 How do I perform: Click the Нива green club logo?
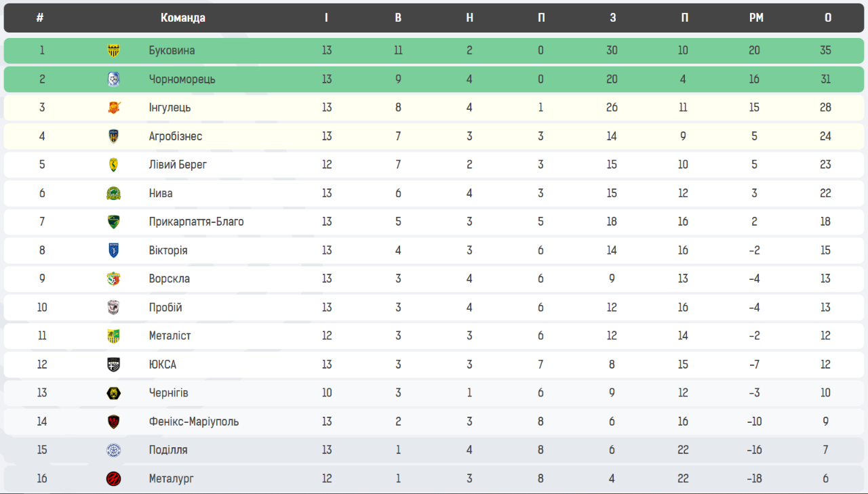[x=114, y=193]
